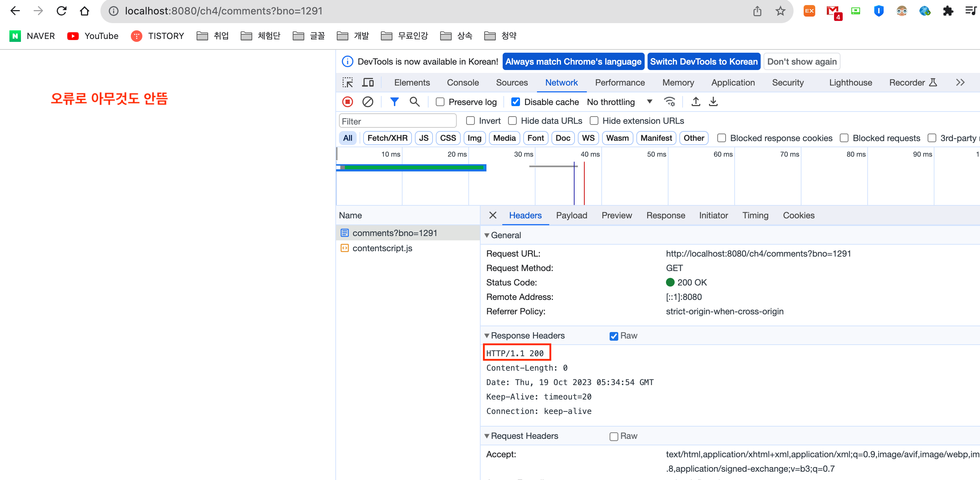The image size is (980, 480).
Task: Enable the Preserve log checkbox
Action: (440, 102)
